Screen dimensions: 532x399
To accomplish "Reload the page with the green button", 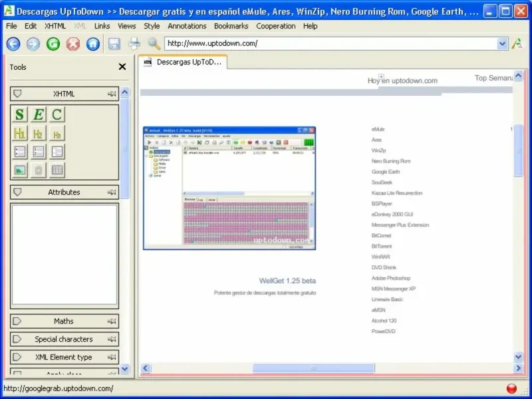I will 53,44.
